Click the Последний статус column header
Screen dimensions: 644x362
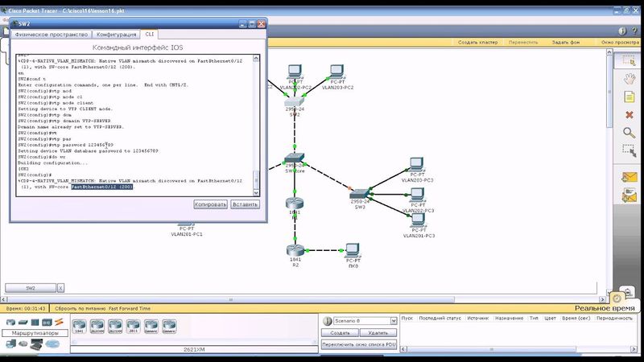click(440, 318)
